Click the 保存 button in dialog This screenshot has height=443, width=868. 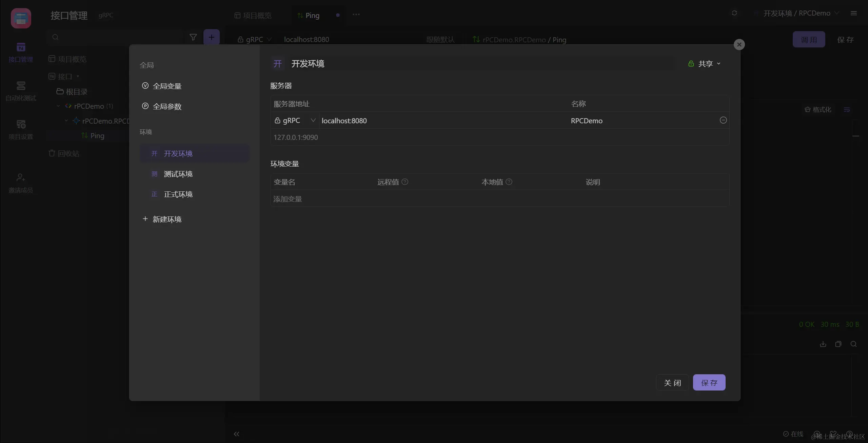(709, 383)
